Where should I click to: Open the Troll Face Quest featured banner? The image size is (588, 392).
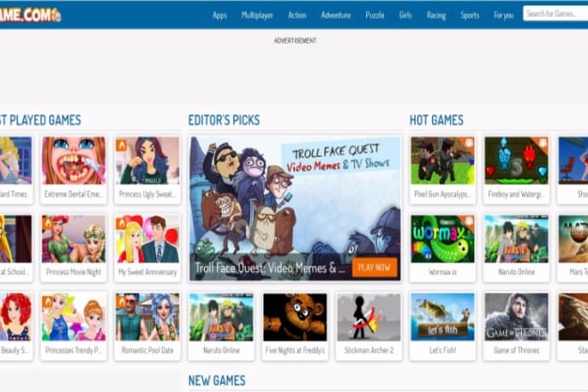coord(295,208)
